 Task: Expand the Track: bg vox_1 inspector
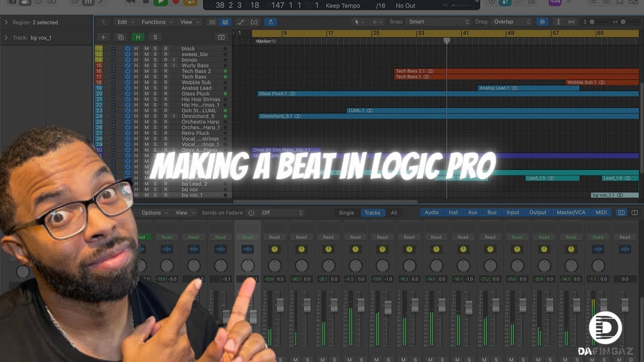coord(6,38)
